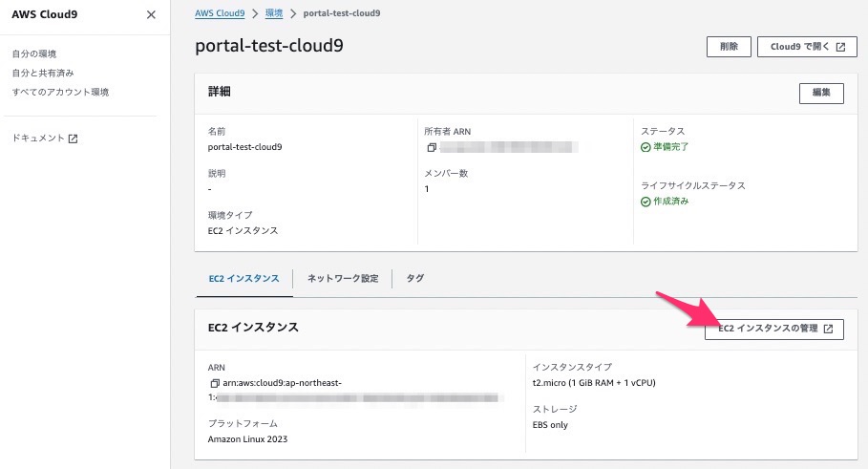Click the AWS Cloud9 sidebar title
The image size is (868, 469).
point(44,14)
